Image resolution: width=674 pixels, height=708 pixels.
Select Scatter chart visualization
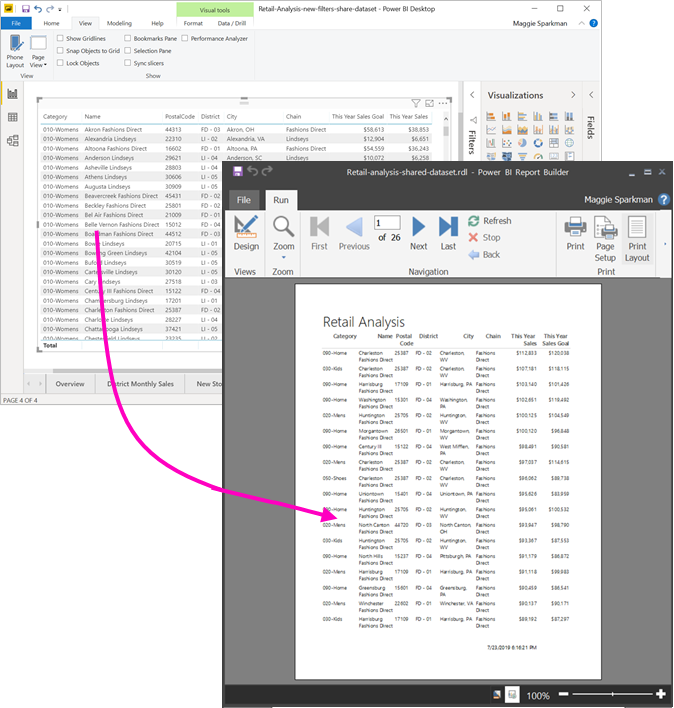[x=507, y=143]
